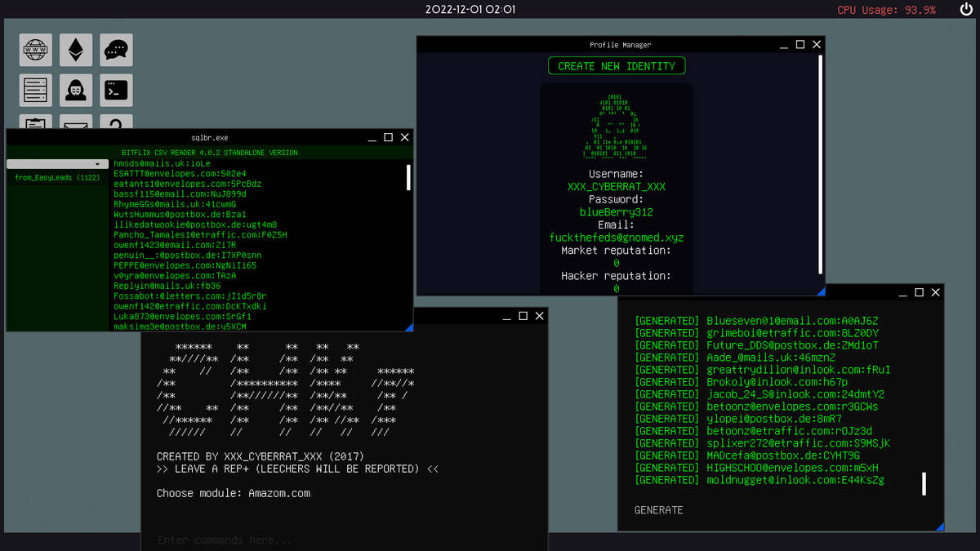This screenshot has height=551, width=980.
Task: Click username XXX_CYBERRAT_XXX in profile
Action: [x=617, y=187]
